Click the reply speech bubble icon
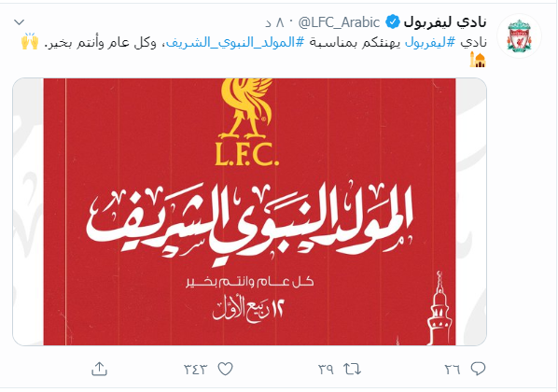Viewport: 558px width, 392px height. (478, 369)
